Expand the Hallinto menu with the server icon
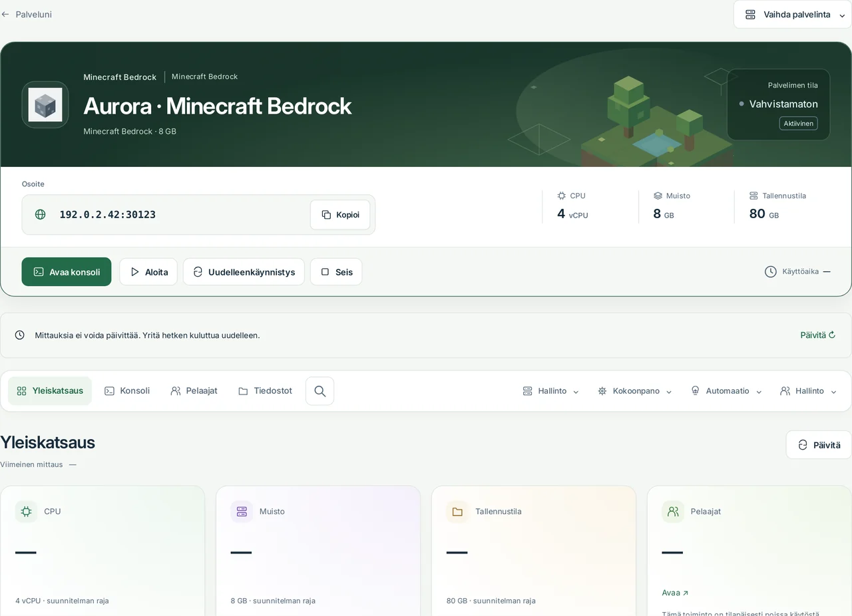Image resolution: width=852 pixels, height=616 pixels. [550, 391]
